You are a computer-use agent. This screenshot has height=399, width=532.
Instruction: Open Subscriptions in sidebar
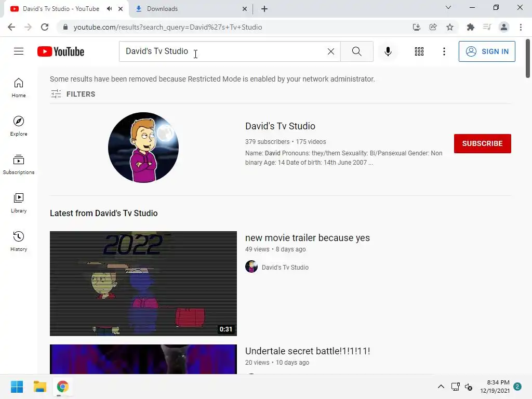pos(19,165)
